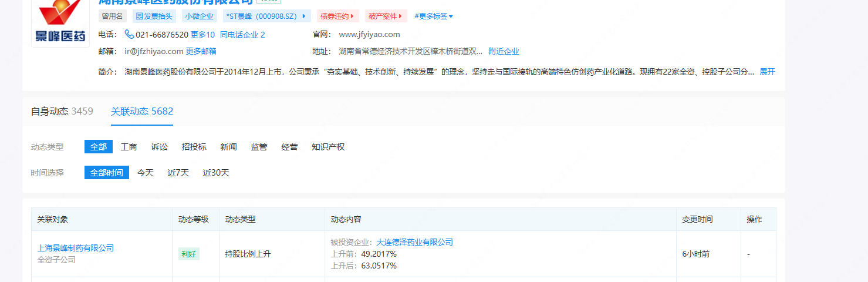Click 更多邮箱 link
This screenshot has height=282, width=868.
(201, 51)
